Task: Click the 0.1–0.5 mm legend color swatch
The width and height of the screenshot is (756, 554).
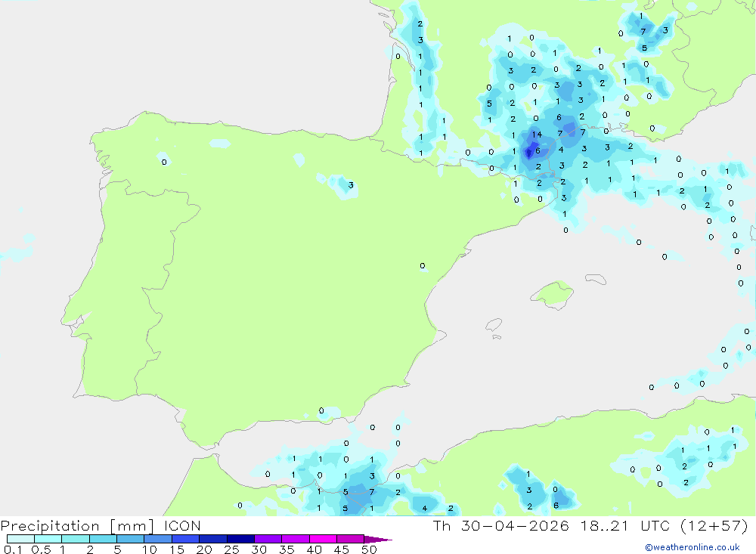Action: 20,539
